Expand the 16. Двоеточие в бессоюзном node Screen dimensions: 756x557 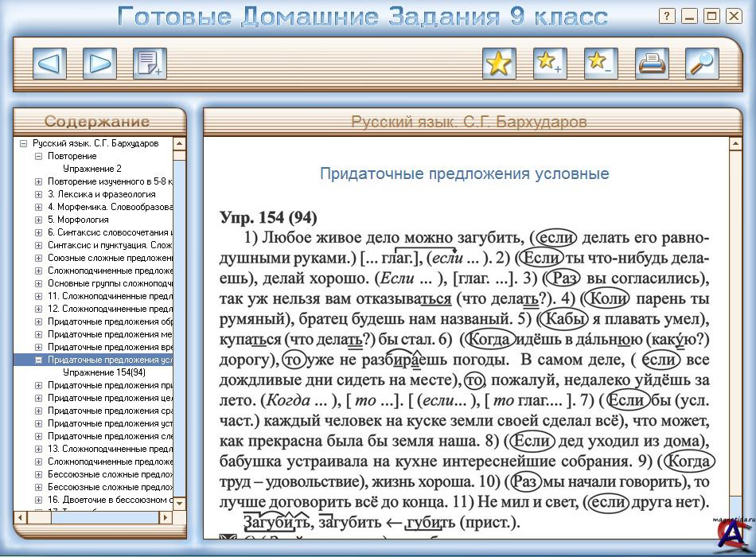[x=38, y=500]
